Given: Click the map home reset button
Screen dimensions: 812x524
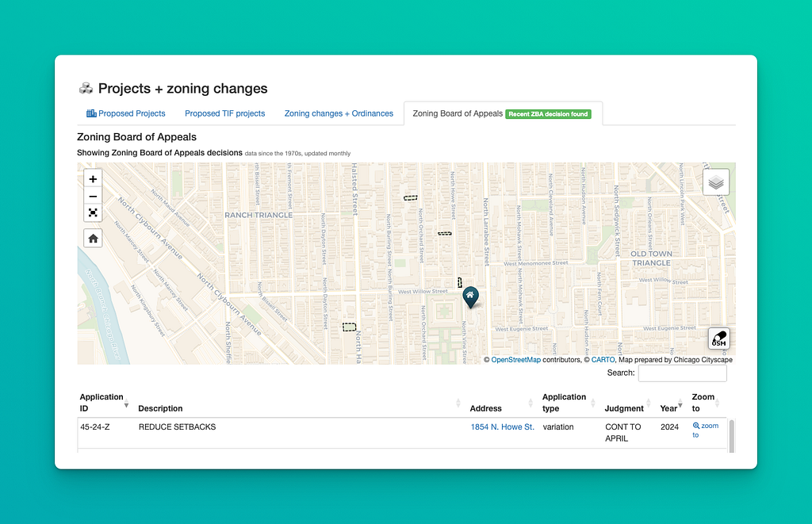Looking at the screenshot, I should (94, 239).
